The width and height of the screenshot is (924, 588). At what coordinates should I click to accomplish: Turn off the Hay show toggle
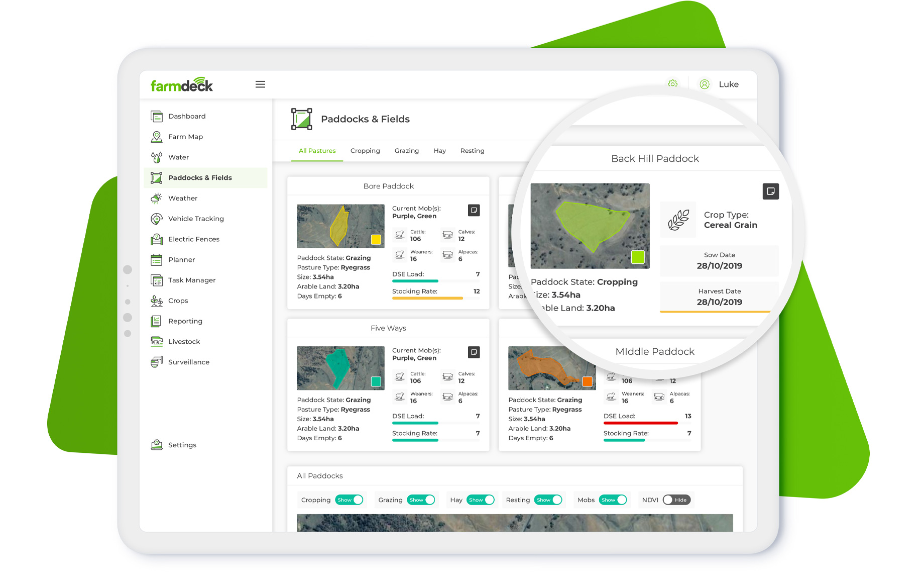pyautogui.click(x=481, y=500)
